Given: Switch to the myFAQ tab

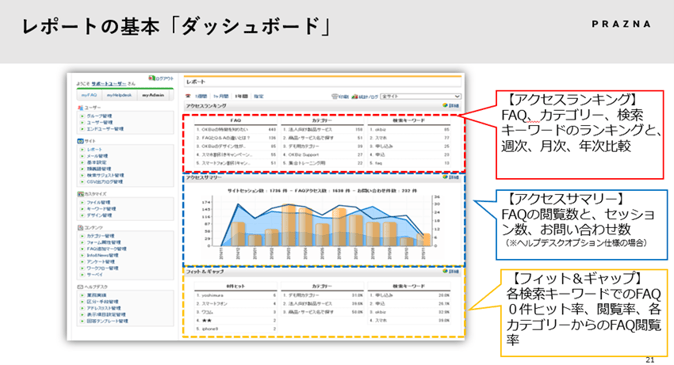Looking at the screenshot, I should 89,95.
